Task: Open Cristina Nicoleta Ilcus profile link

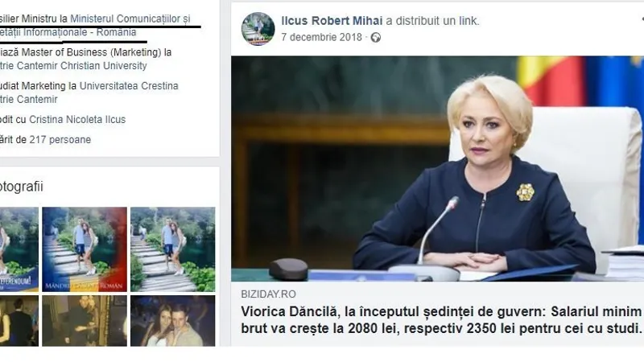Action: coord(77,119)
